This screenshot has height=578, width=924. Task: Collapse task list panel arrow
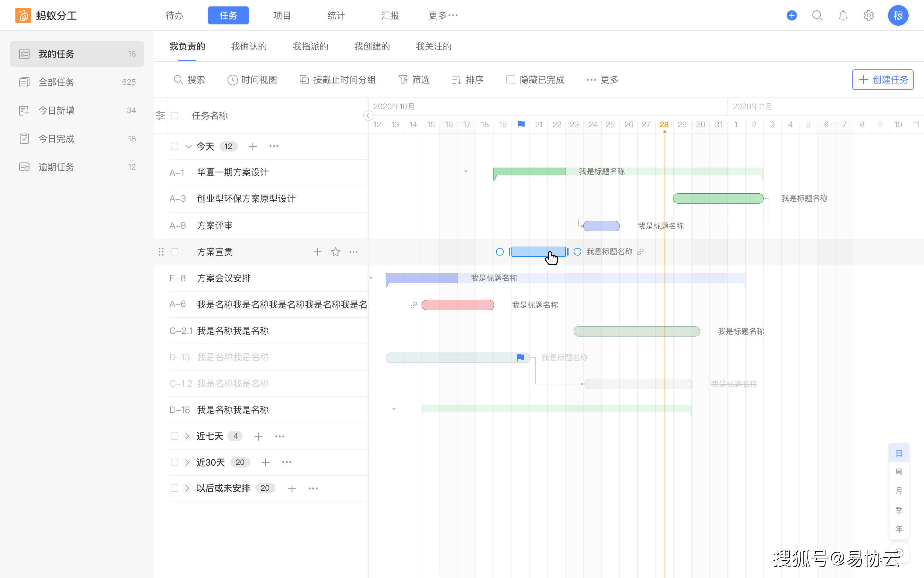pos(368,116)
